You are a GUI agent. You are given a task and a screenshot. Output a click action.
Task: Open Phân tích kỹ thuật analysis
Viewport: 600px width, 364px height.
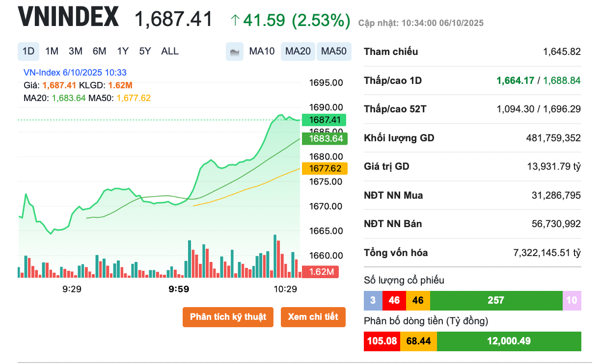[x=228, y=317]
